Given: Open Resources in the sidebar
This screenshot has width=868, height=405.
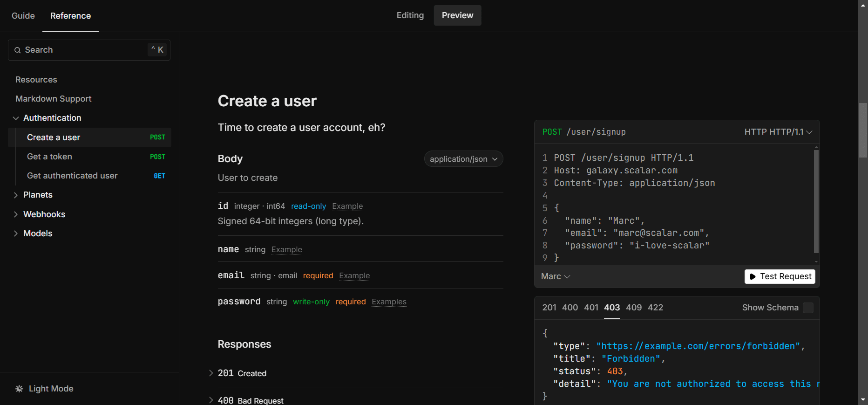Looking at the screenshot, I should coord(36,80).
